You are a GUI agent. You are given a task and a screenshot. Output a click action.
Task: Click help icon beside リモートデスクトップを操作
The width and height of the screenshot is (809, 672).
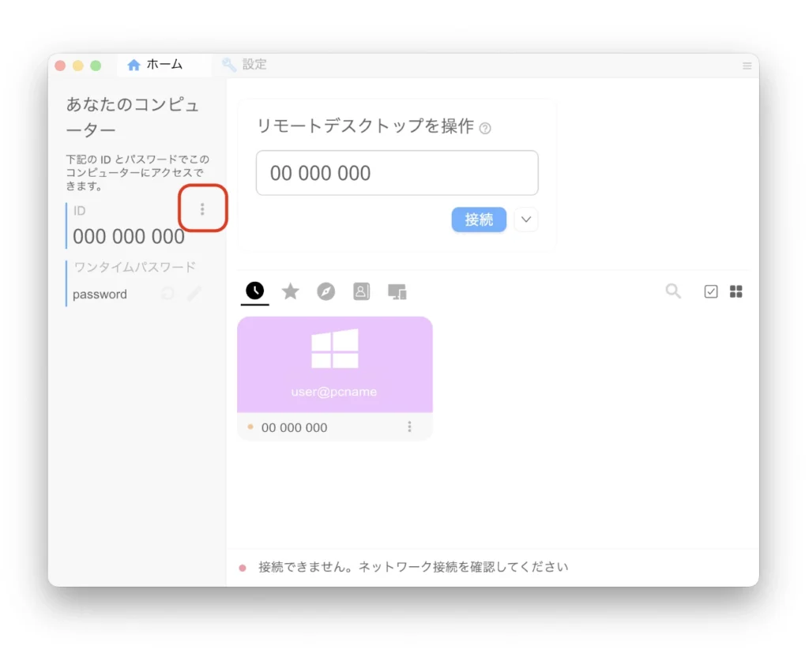485,128
